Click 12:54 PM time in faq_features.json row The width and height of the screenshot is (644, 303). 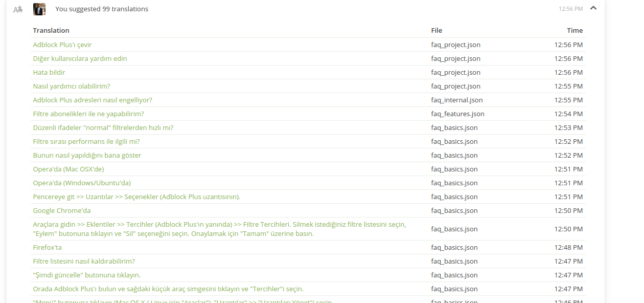click(568, 114)
